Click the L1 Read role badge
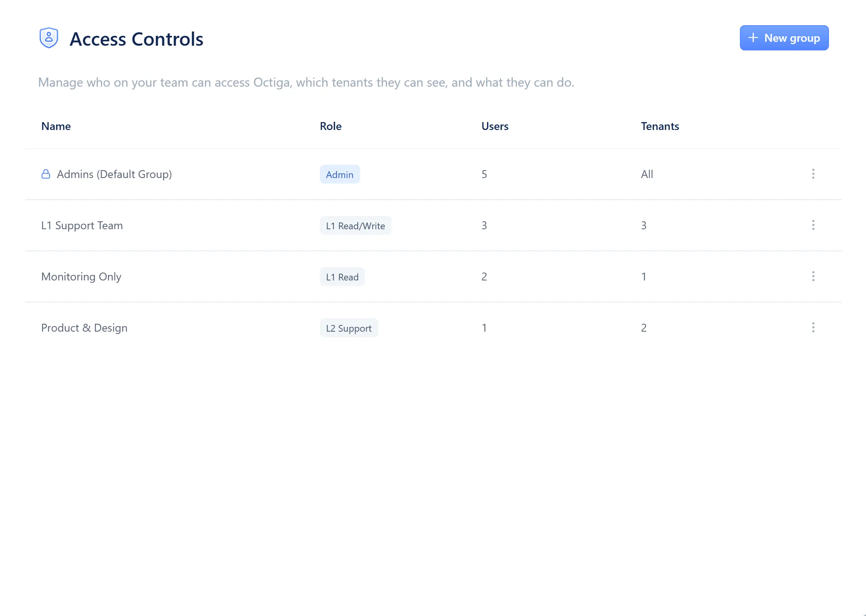The width and height of the screenshot is (866, 616). pyautogui.click(x=342, y=276)
